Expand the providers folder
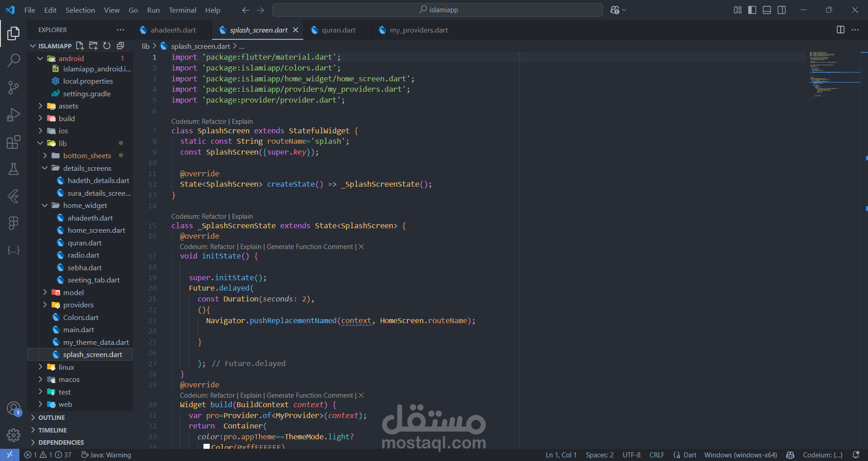The height and width of the screenshot is (461, 868). point(45,305)
